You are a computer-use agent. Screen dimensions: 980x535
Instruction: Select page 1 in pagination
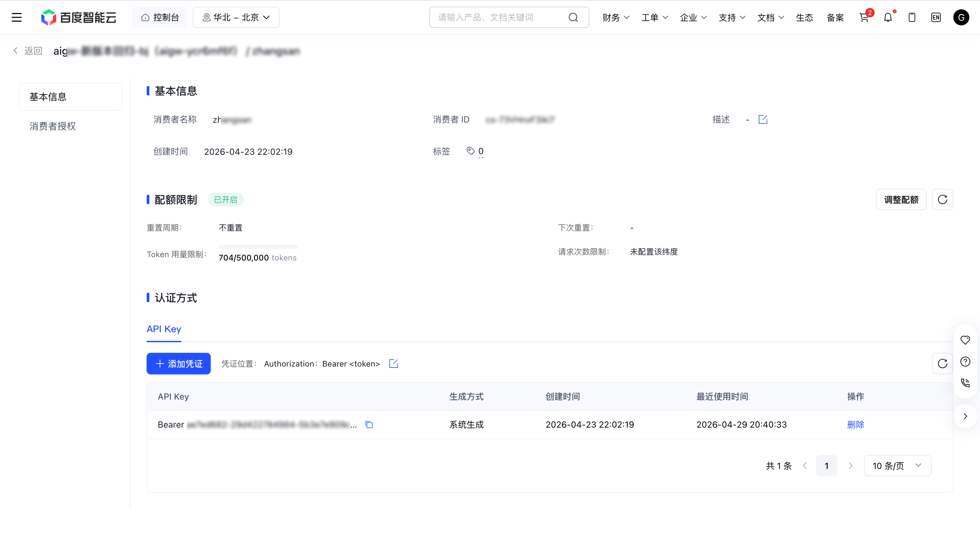pyautogui.click(x=826, y=466)
